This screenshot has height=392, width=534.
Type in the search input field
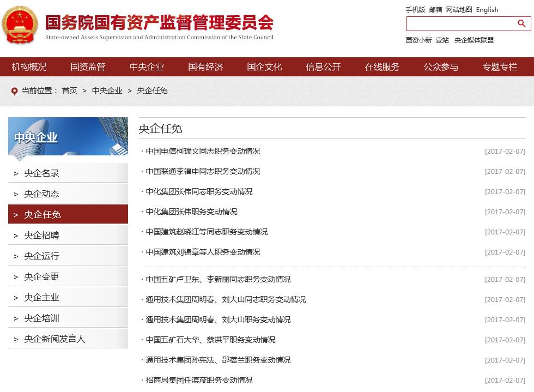(x=460, y=23)
